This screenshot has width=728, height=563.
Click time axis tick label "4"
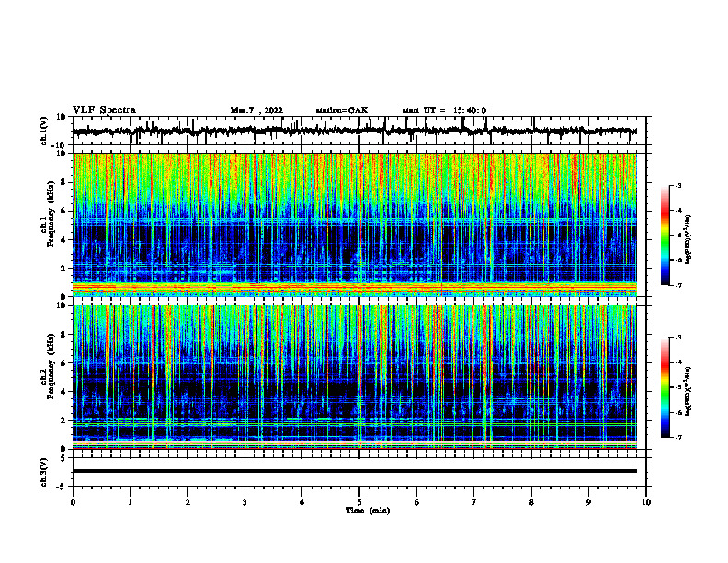pos(302,502)
